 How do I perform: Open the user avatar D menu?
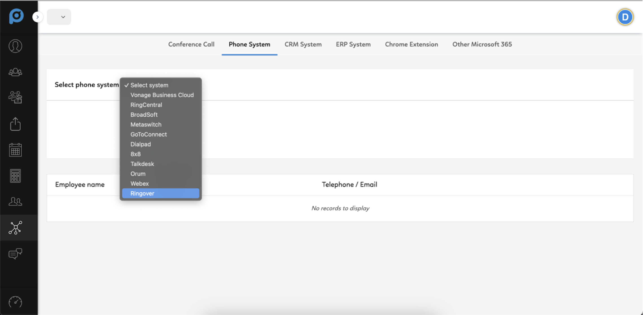pyautogui.click(x=625, y=17)
